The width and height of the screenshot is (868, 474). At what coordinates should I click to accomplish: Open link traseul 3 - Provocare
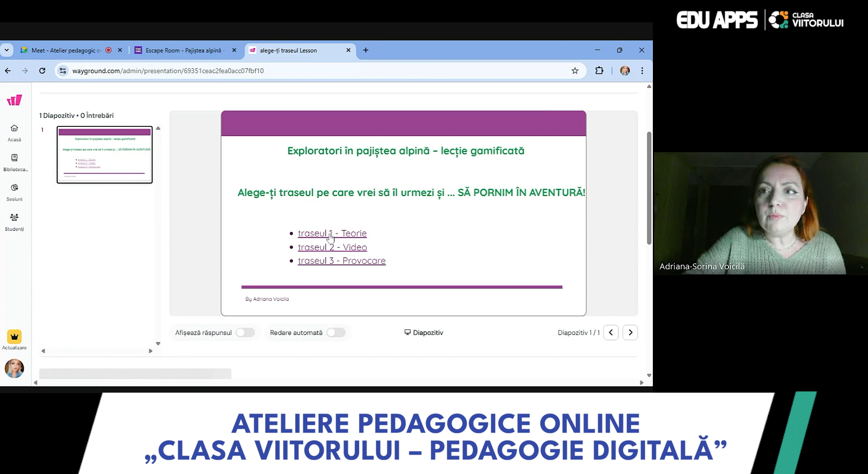click(x=342, y=260)
